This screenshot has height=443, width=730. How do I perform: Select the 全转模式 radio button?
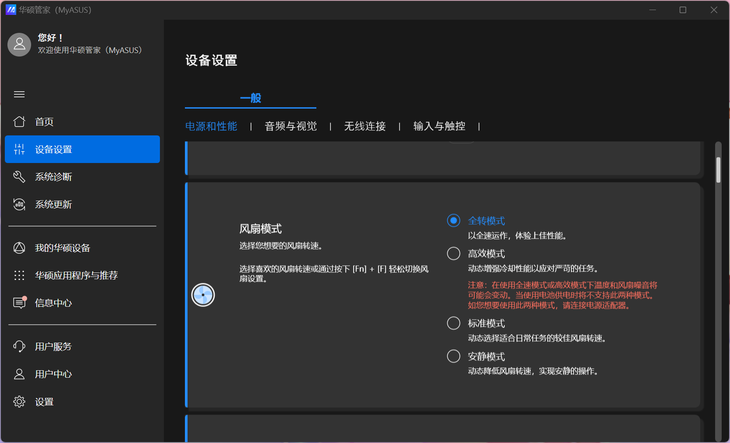[453, 221]
